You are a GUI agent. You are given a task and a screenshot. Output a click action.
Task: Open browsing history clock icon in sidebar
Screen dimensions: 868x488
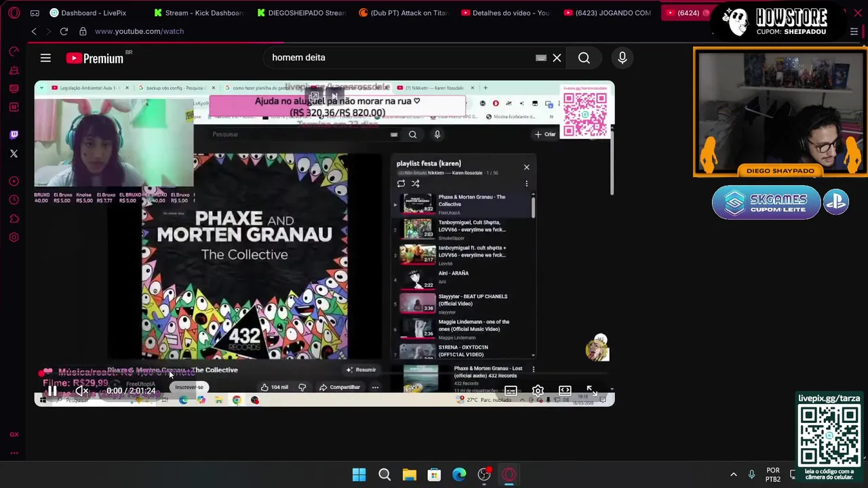(x=14, y=200)
